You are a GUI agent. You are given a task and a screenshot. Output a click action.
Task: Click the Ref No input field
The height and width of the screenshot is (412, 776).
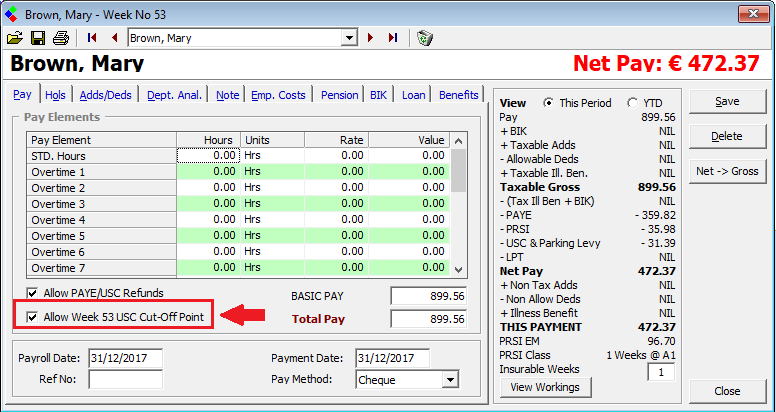[x=125, y=380]
